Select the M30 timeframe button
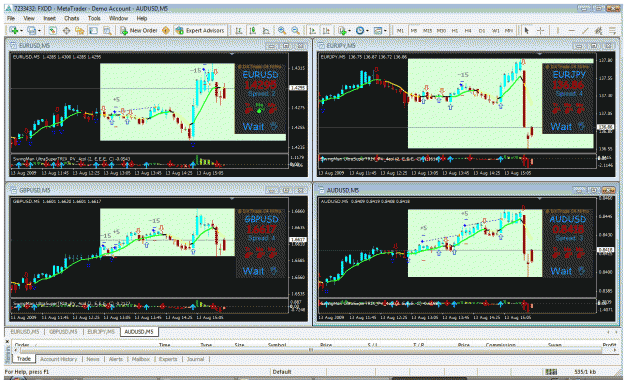This screenshot has height=380, width=625. point(441,31)
